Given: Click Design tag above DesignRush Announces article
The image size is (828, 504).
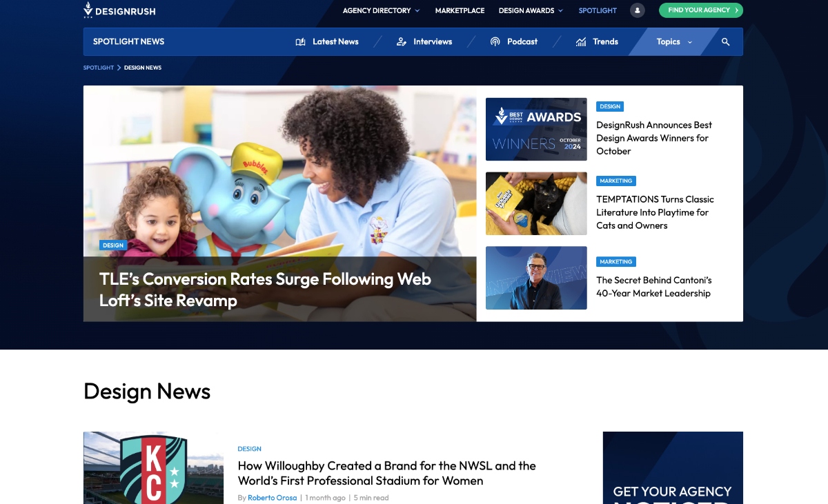Looking at the screenshot, I should click(x=610, y=107).
